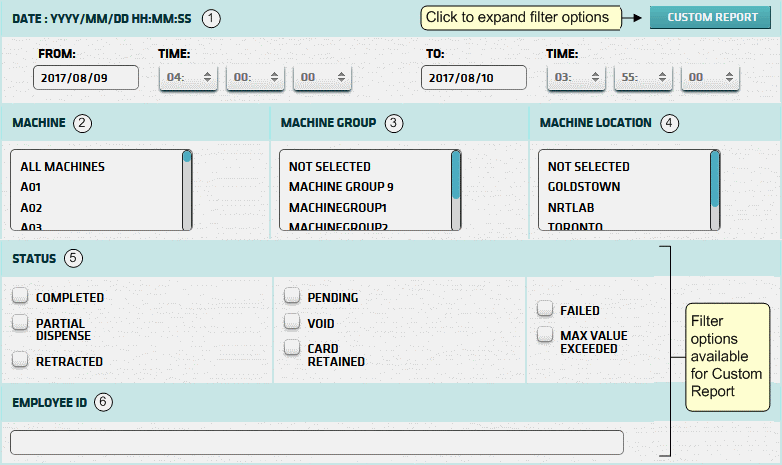Enable the PARTIAL DISPENSE checkbox

tap(20, 322)
